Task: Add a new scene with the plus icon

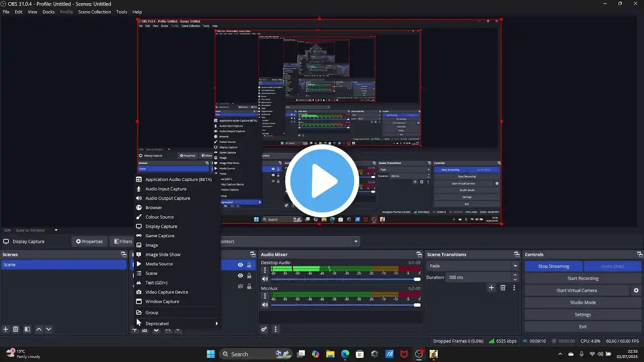Action: (6, 329)
